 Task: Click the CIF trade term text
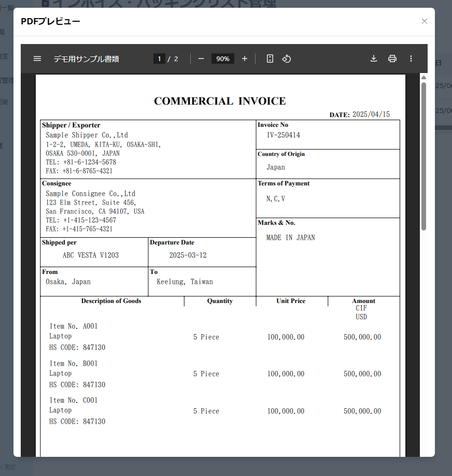[361, 308]
